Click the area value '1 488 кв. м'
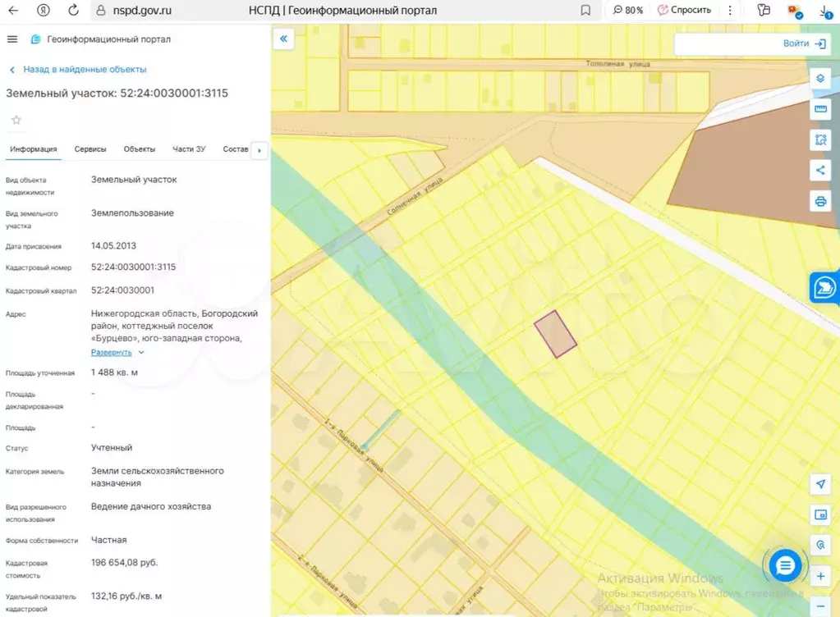Screen dimensions: 840x617 [114, 372]
